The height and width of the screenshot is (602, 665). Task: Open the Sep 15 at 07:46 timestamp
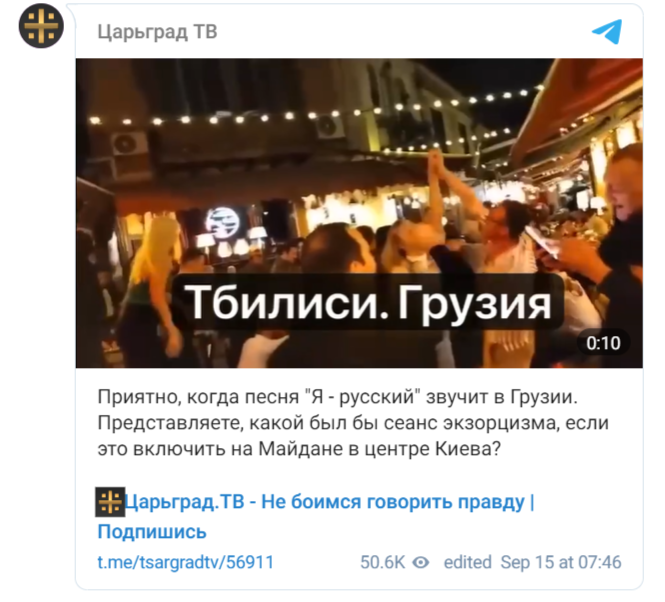pos(561,563)
